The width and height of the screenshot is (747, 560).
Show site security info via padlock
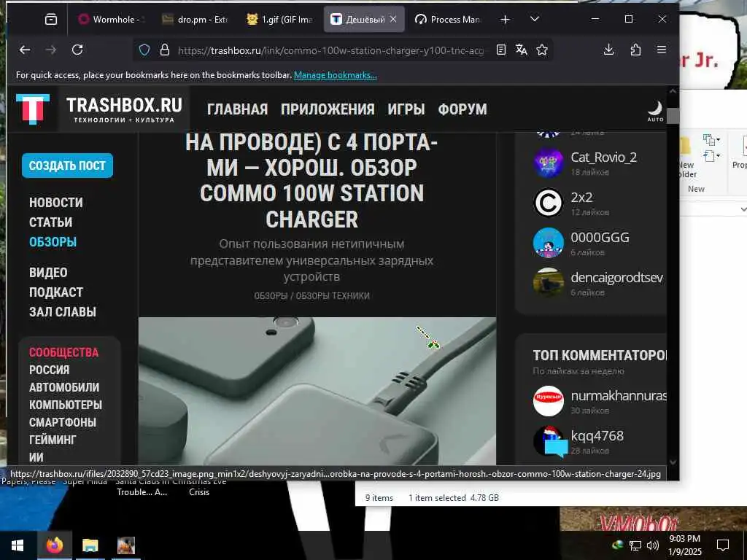coord(165,50)
